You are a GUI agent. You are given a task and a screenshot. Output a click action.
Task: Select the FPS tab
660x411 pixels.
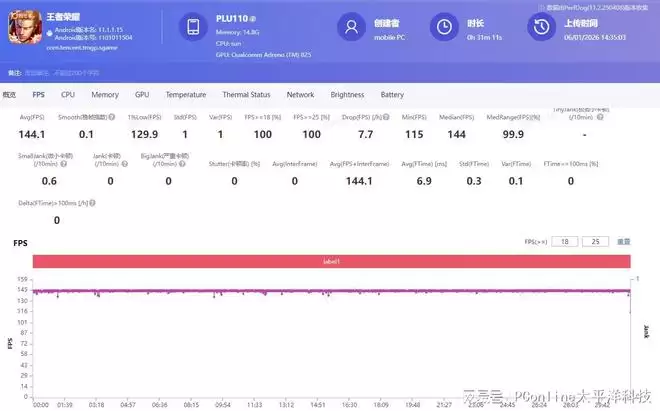(x=38, y=95)
